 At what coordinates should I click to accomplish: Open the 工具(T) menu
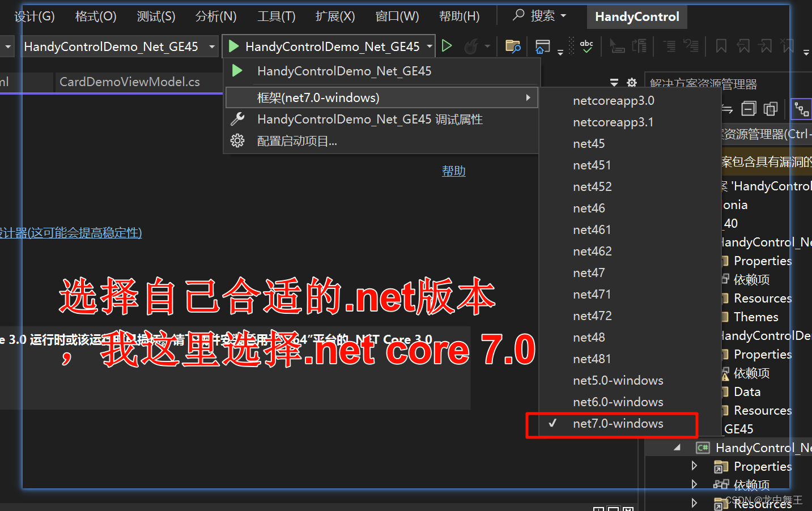coord(277,16)
